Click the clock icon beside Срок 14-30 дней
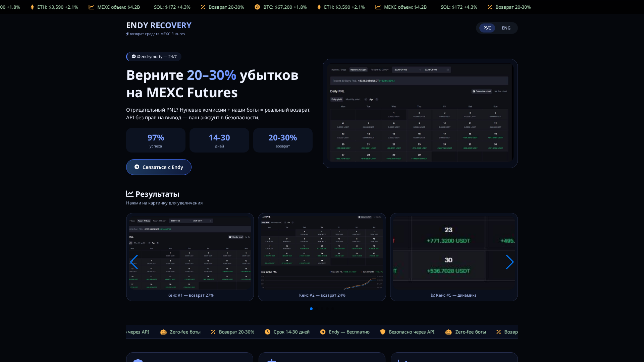This screenshot has height=362, width=644. [x=267, y=332]
